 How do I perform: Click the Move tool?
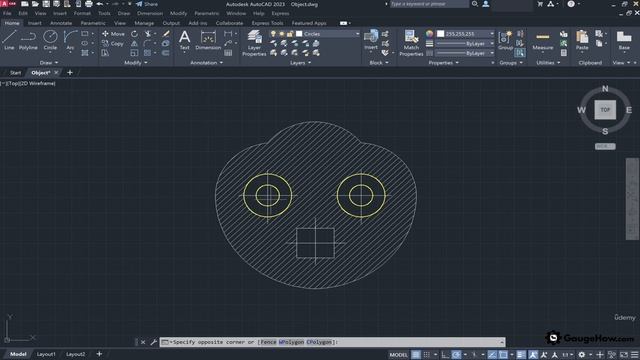point(113,34)
